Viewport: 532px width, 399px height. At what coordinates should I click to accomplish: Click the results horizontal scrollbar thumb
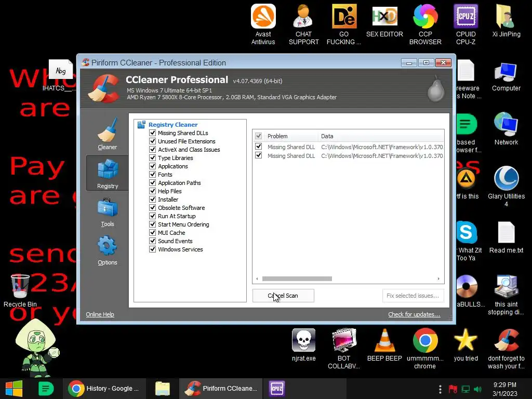point(297,278)
